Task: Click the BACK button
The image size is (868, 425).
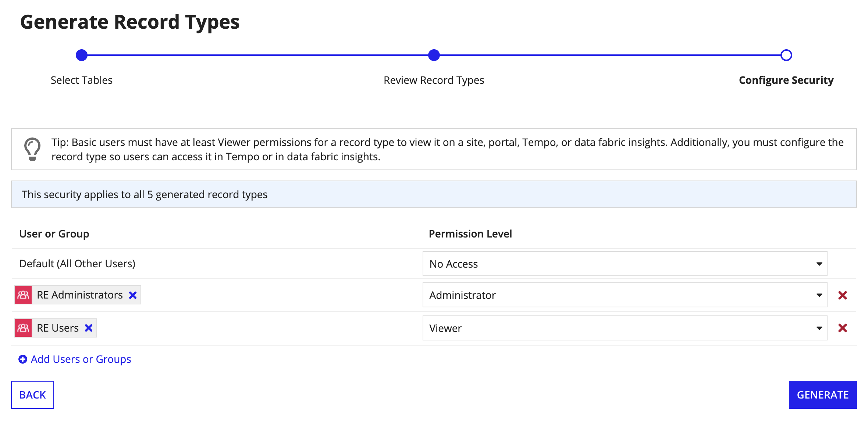Action: [32, 395]
